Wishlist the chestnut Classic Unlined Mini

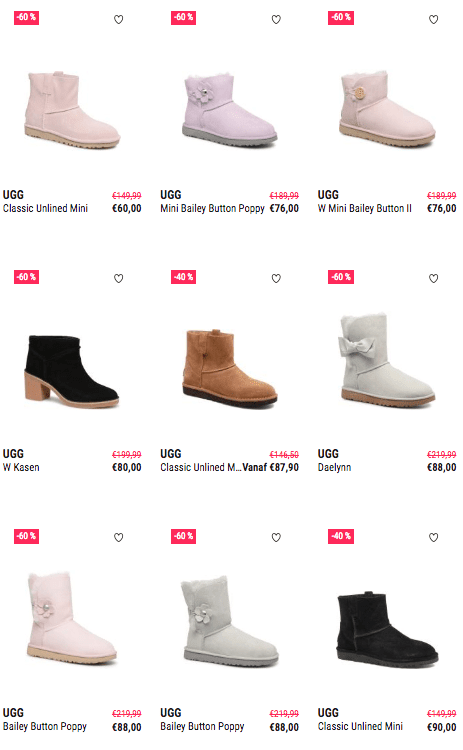276,278
